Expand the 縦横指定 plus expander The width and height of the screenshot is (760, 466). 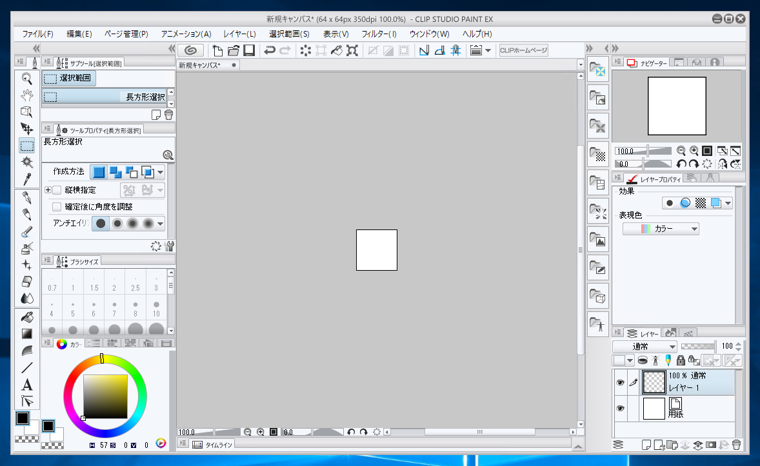pyautogui.click(x=48, y=190)
